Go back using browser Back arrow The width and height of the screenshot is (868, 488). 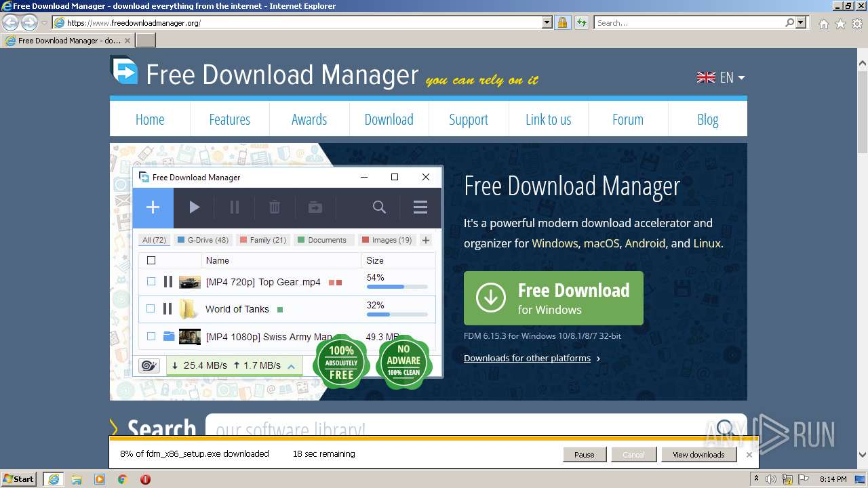click(10, 23)
